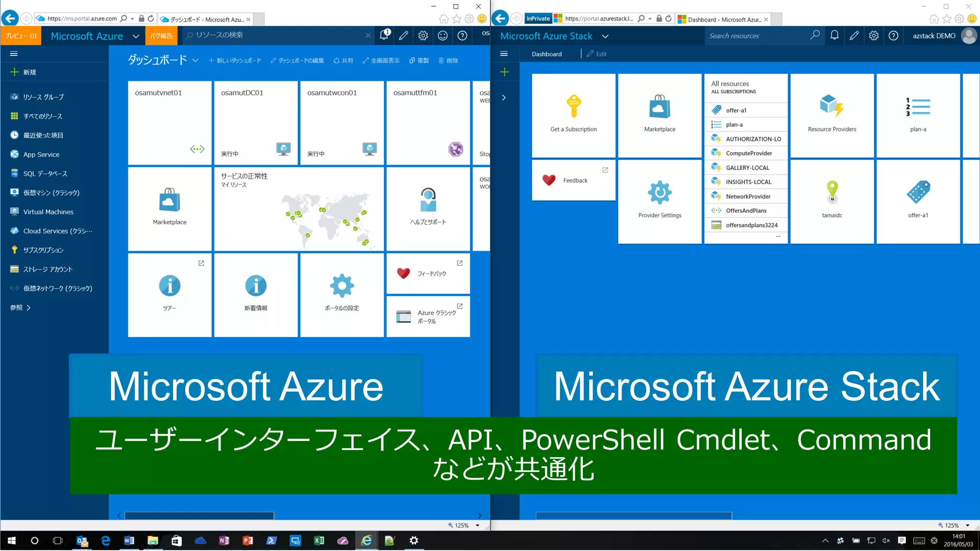Open Azure クラシック ポータル tile

pos(428,317)
